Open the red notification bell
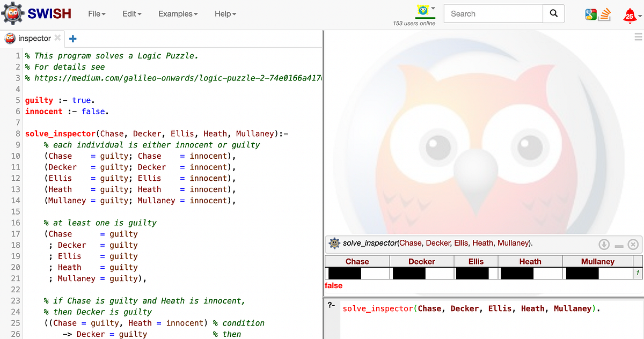The height and width of the screenshot is (339, 644). (630, 15)
